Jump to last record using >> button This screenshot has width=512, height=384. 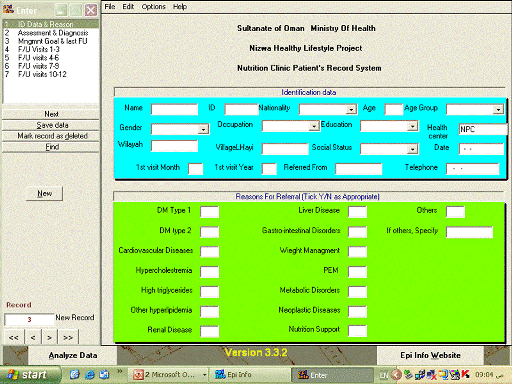click(68, 337)
